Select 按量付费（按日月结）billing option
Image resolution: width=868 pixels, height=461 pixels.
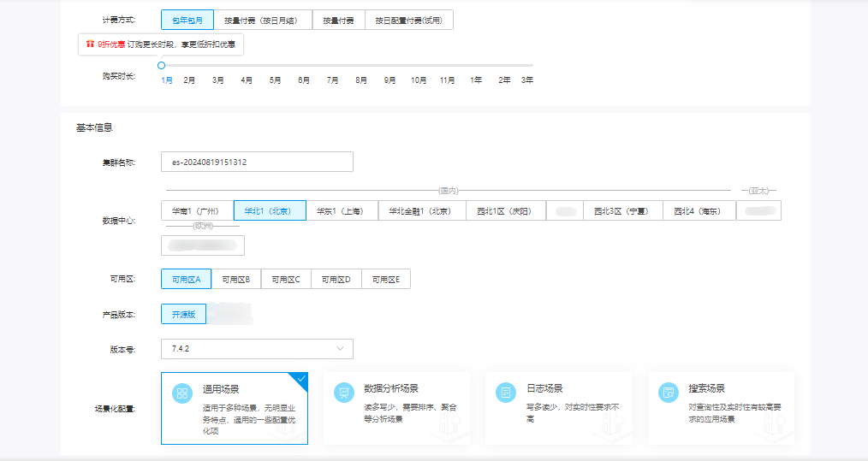pyautogui.click(x=263, y=20)
